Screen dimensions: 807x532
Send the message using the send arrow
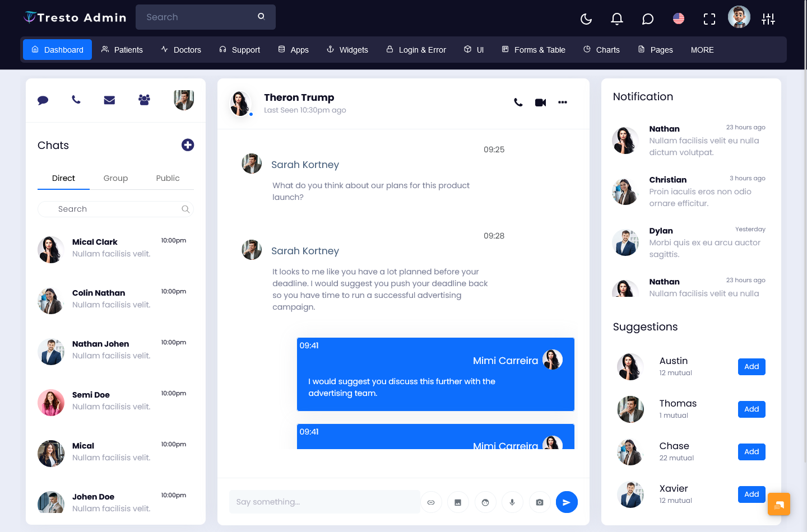tap(567, 502)
